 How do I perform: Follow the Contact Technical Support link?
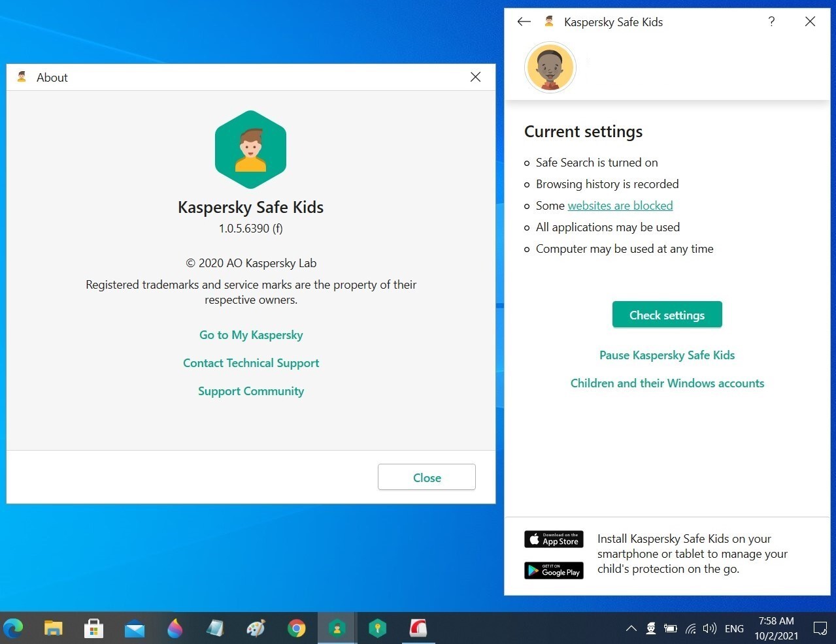pyautogui.click(x=251, y=363)
